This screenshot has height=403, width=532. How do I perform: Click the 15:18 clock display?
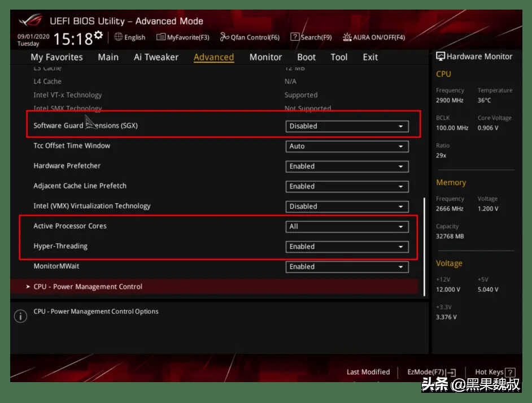(x=73, y=39)
